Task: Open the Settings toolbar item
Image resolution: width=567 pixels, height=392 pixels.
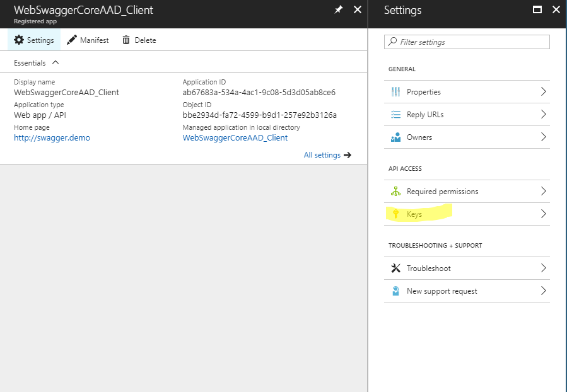Action: pyautogui.click(x=34, y=40)
